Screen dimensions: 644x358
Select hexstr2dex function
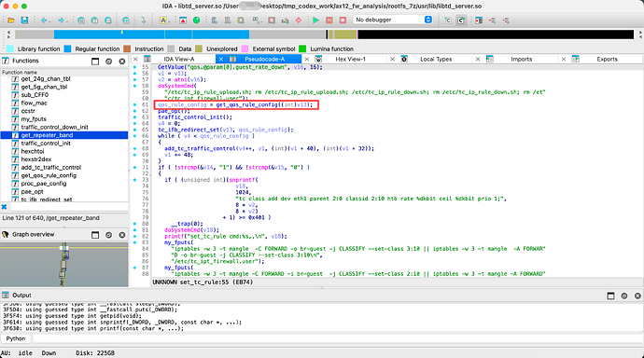tap(36, 159)
